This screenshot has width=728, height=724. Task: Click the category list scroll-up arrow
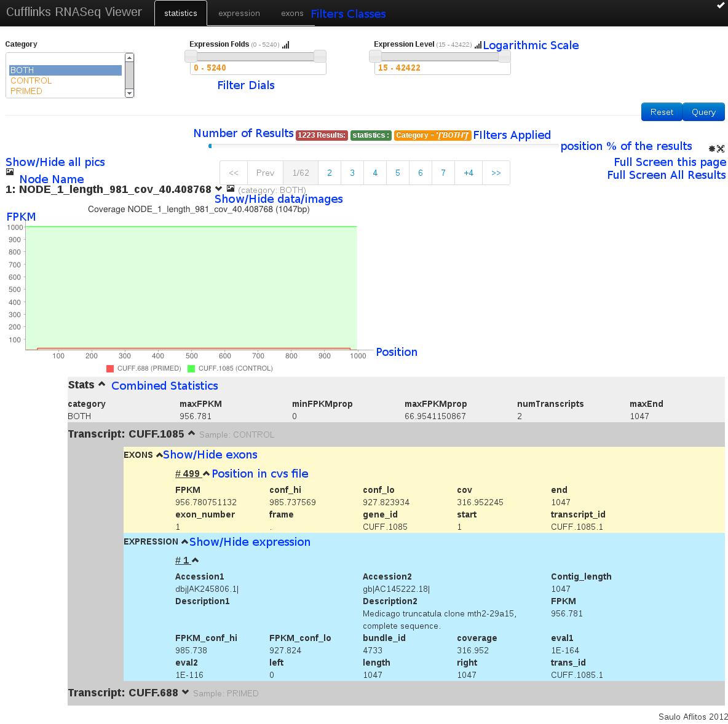click(x=130, y=58)
